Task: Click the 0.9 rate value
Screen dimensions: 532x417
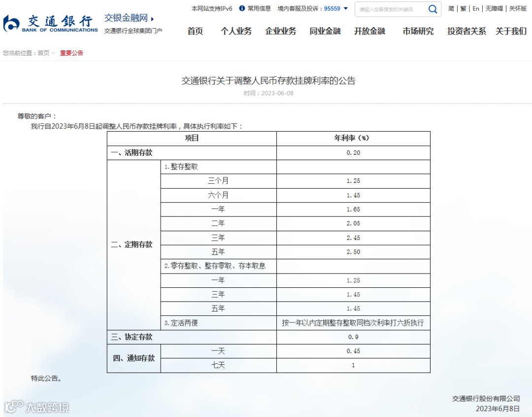Action: point(353,337)
